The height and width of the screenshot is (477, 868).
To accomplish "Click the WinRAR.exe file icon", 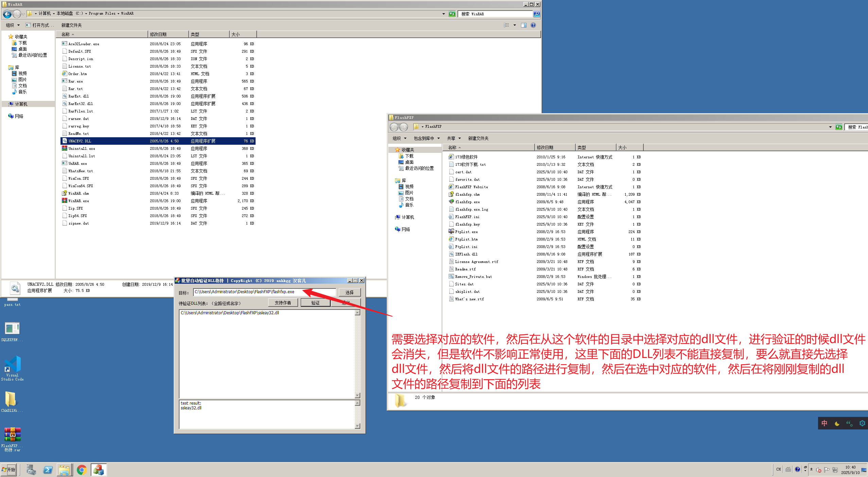I will 65,201.
